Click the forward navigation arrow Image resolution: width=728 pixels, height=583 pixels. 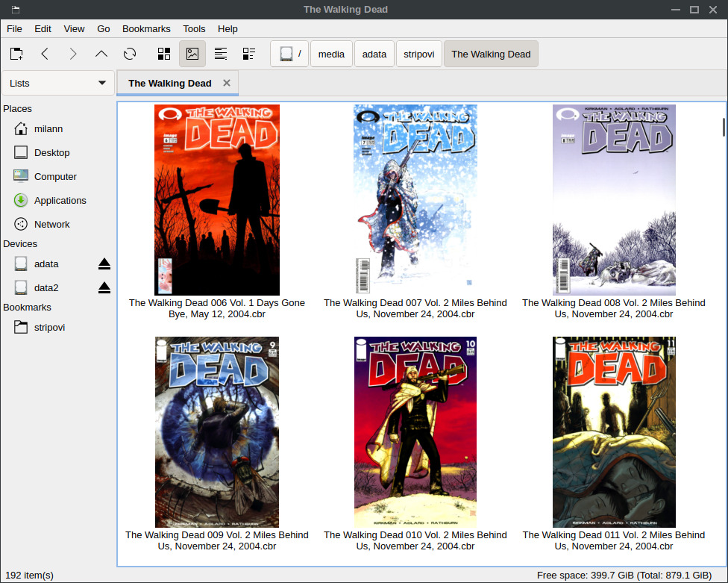73,54
